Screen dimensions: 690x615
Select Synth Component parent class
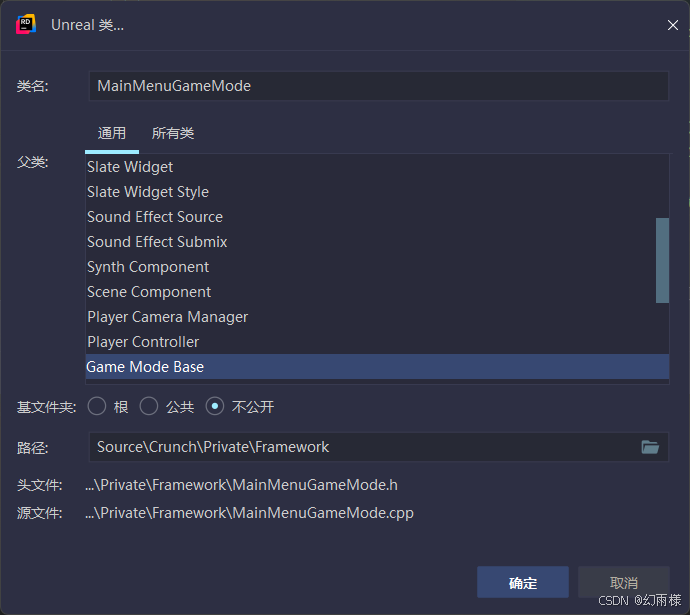pyautogui.click(x=377, y=267)
